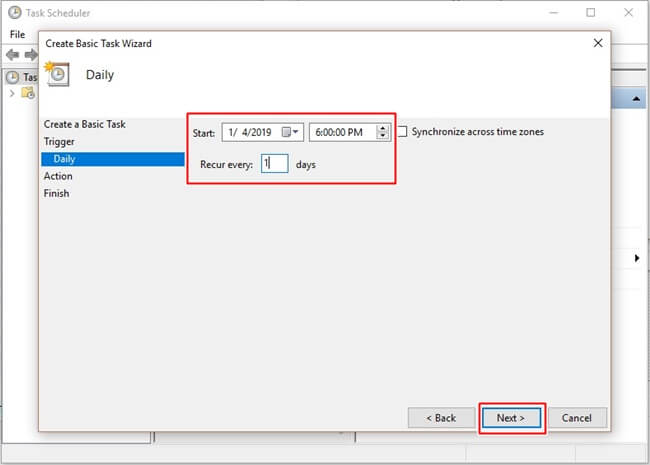This screenshot has width=650, height=465.
Task: Select the Action step in sidebar
Action: 58,176
